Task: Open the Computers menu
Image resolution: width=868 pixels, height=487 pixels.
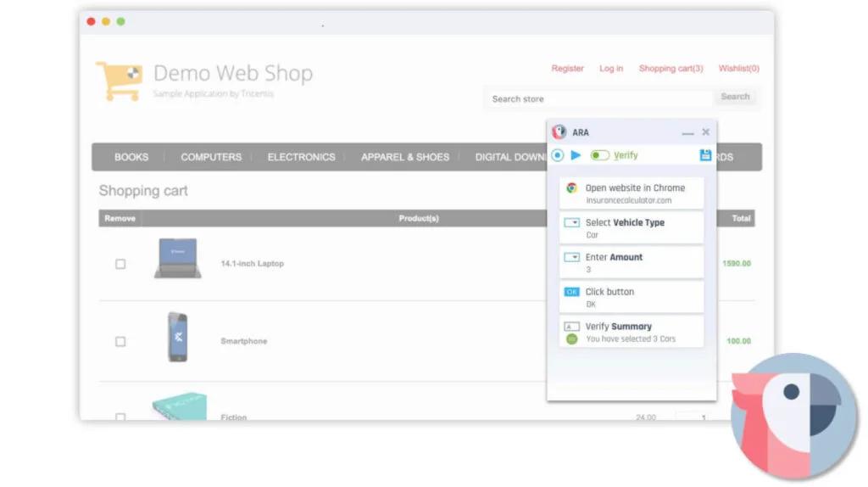Action: click(x=211, y=157)
